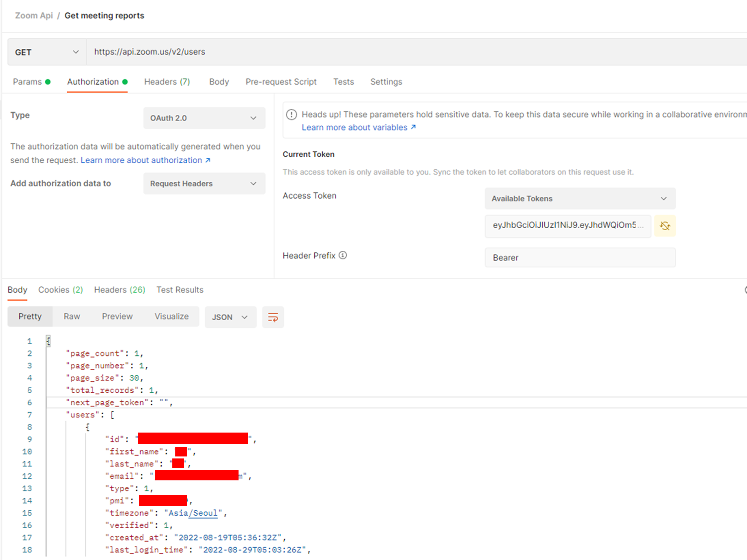
Task: Click the sync token icon beside access token
Action: point(665,226)
